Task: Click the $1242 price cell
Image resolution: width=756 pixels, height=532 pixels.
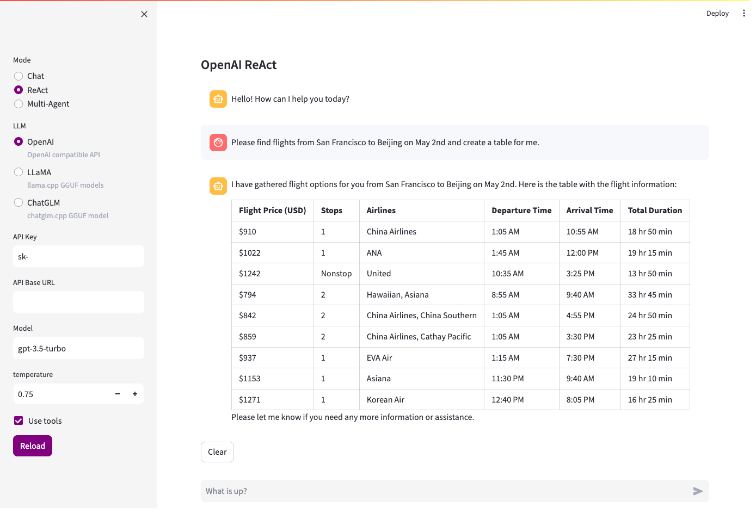Action: click(x=273, y=274)
